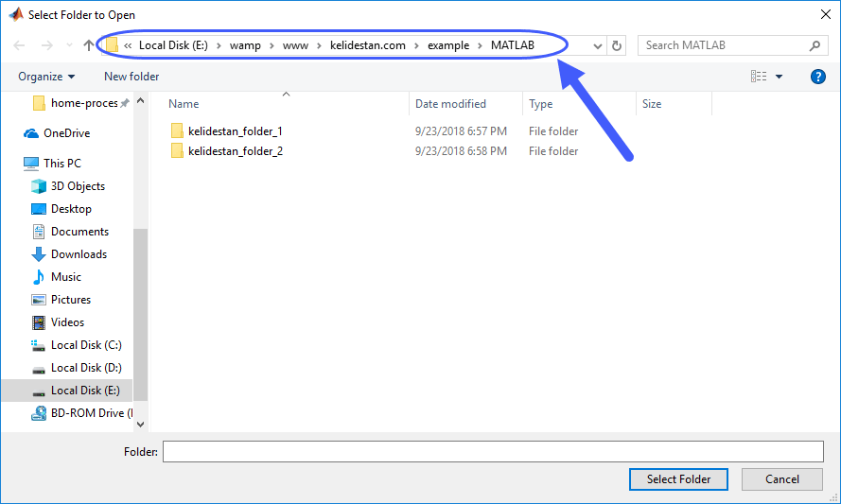Viewport: 841px width, 504px height.
Task: Select OneDrive in the navigation pane
Action: pyautogui.click(x=66, y=133)
